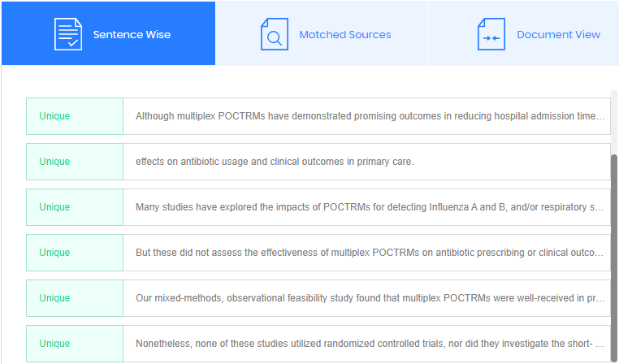Click Unique label beside 'Many studies have explored'
Viewport: 619px width, 364px height.
pyautogui.click(x=54, y=207)
